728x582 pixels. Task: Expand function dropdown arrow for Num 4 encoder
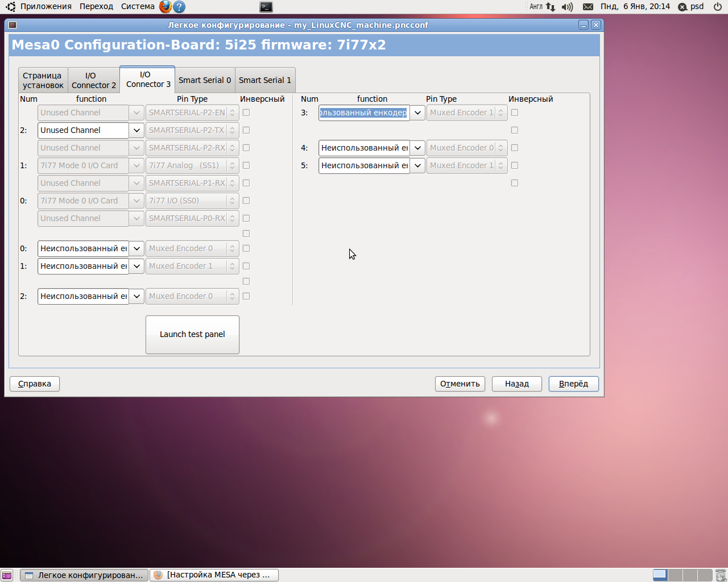coord(417,148)
